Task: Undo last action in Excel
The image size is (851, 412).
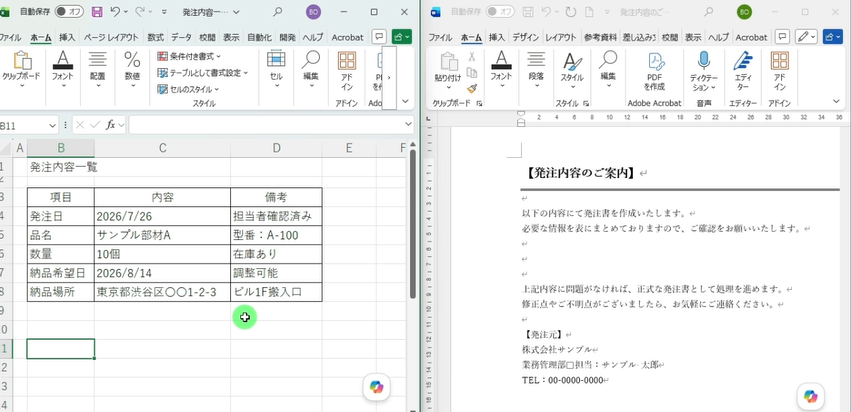Action: (x=115, y=11)
